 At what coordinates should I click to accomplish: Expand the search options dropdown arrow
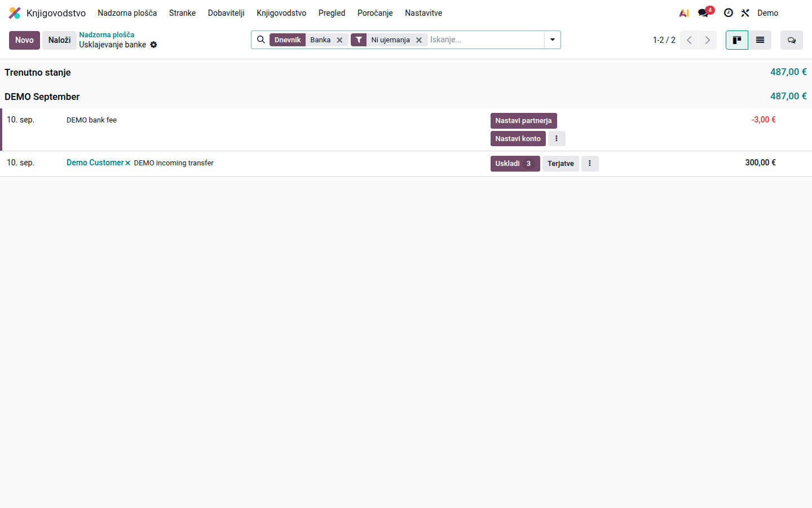click(x=553, y=40)
